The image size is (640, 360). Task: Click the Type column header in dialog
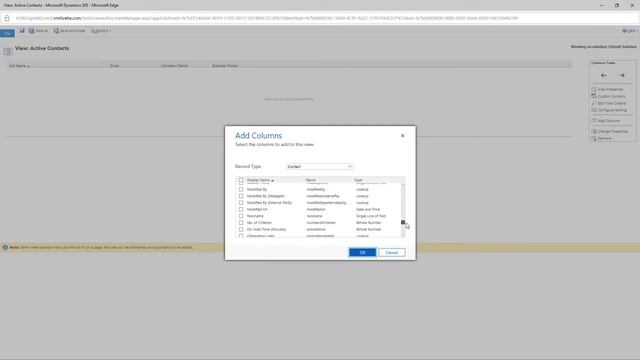(358, 180)
